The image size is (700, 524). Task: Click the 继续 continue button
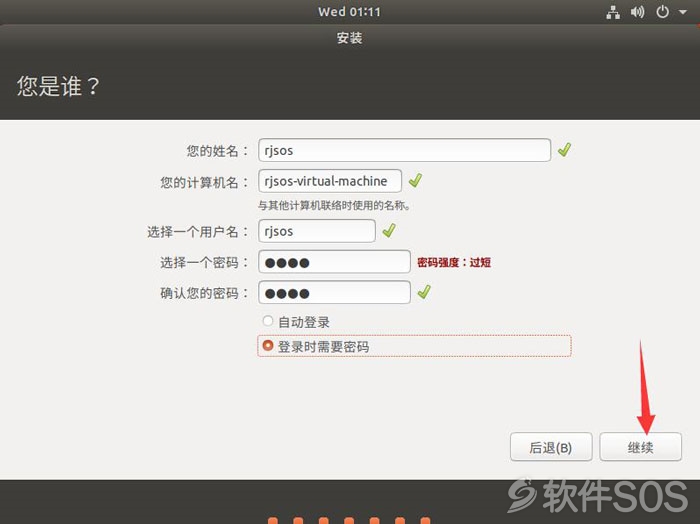[641, 447]
